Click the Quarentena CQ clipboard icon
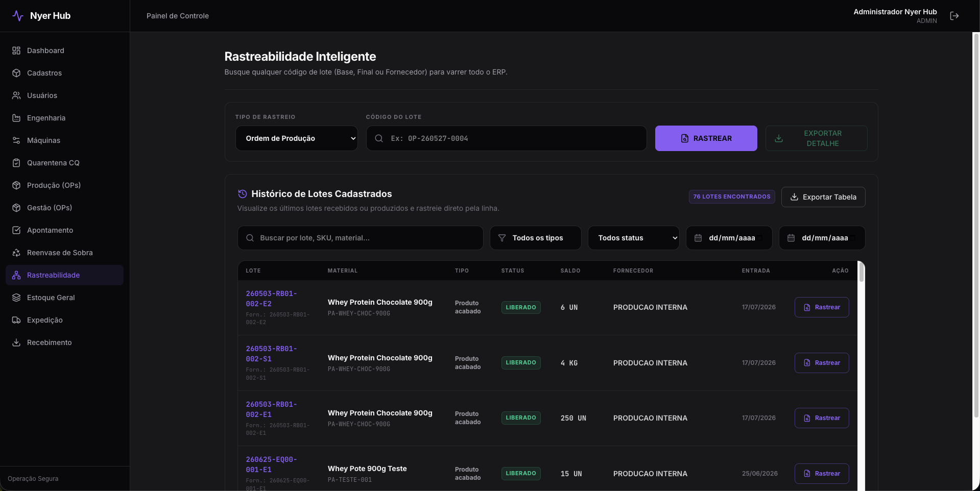Screen dimensions: 980x491 [x=16, y=163]
